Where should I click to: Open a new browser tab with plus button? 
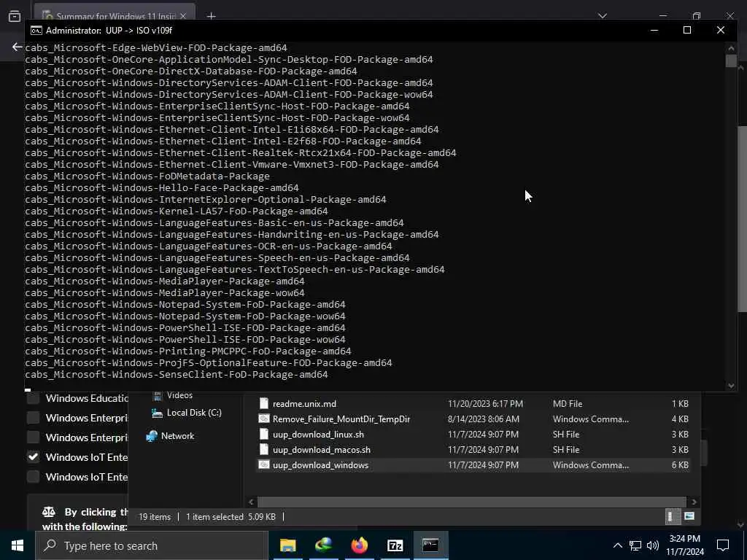211,16
